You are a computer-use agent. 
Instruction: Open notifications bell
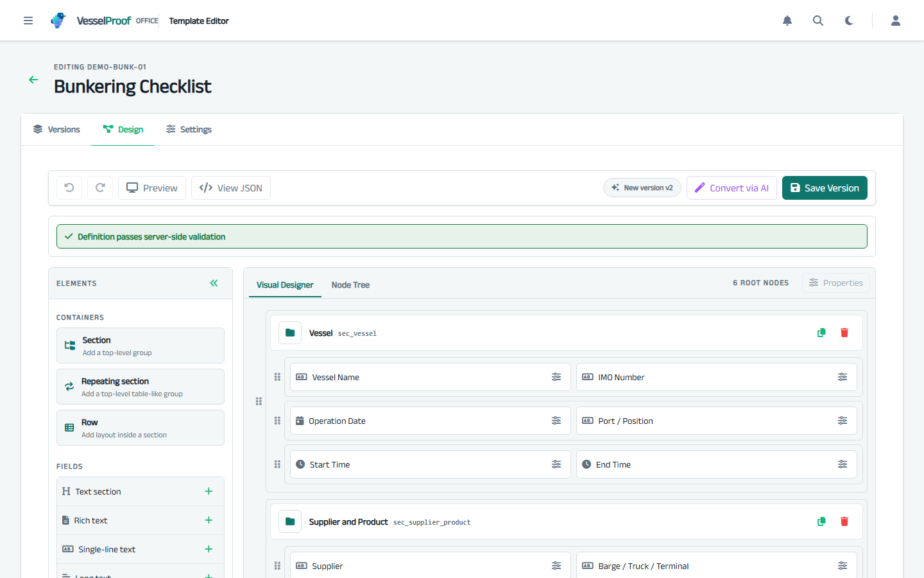pos(787,21)
